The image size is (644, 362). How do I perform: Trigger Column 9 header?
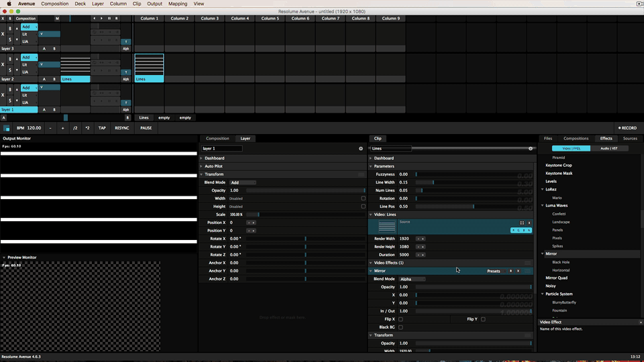pyautogui.click(x=390, y=19)
